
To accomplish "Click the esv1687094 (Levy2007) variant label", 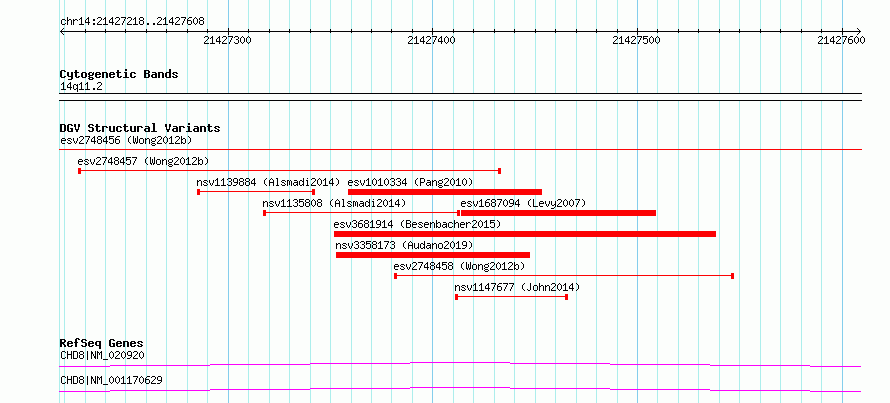I will point(523,203).
